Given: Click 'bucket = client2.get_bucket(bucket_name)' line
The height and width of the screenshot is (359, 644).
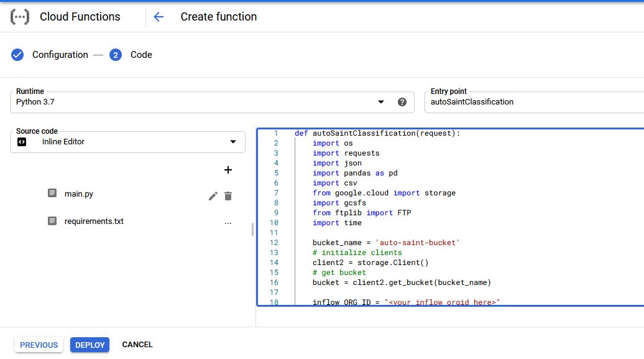Looking at the screenshot, I should pos(402,282).
